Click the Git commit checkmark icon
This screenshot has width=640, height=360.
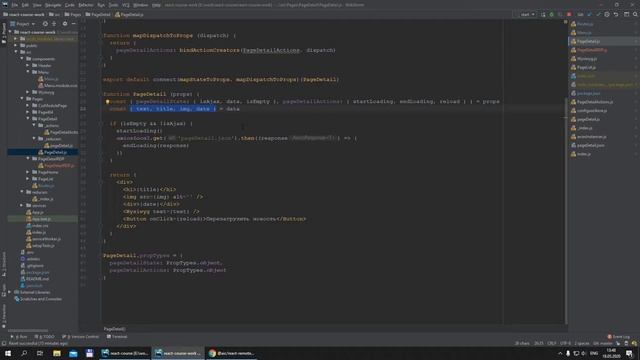(x=598, y=14)
